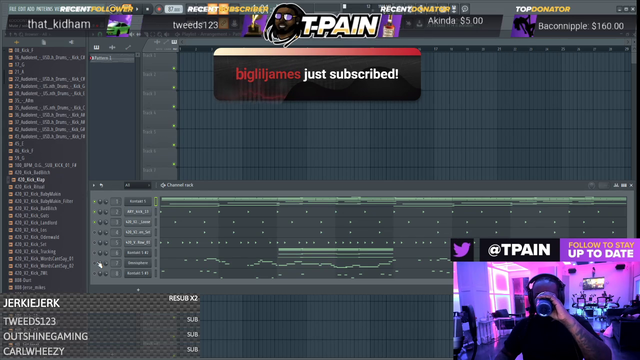The image size is (640, 360).
Task: Click the Kontakt 5 pan knob
Action: point(100,202)
